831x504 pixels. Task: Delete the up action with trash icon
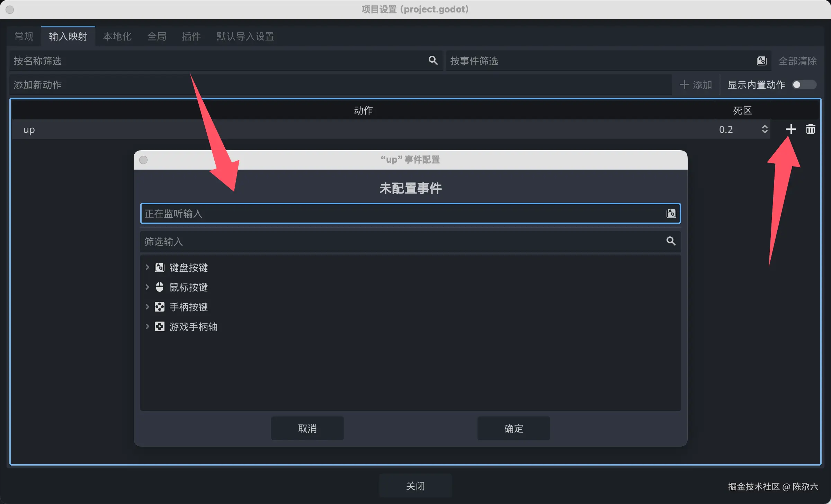pos(810,129)
